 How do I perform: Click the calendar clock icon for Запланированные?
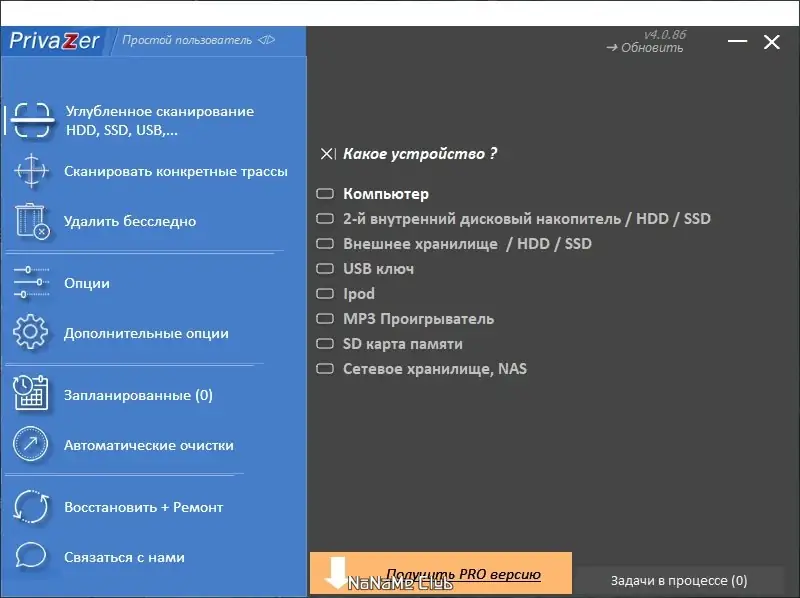(31, 393)
